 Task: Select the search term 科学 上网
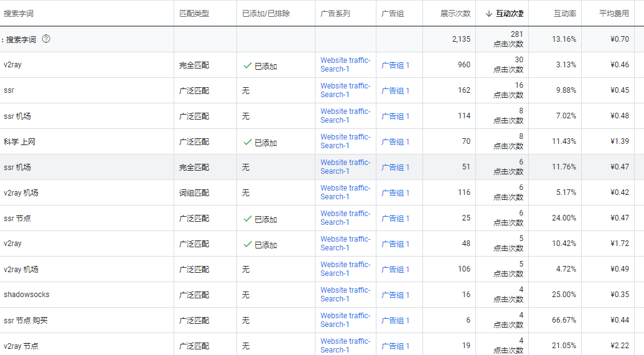pyautogui.click(x=19, y=142)
